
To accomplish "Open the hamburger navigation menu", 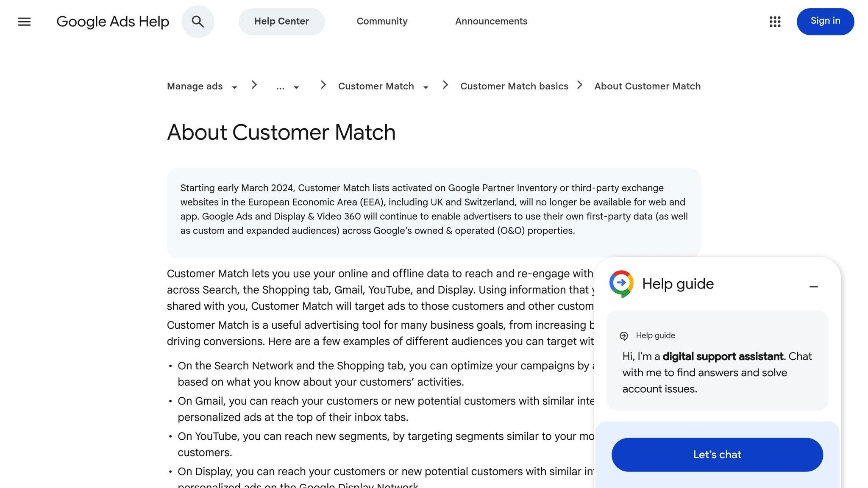I will pos(24,22).
